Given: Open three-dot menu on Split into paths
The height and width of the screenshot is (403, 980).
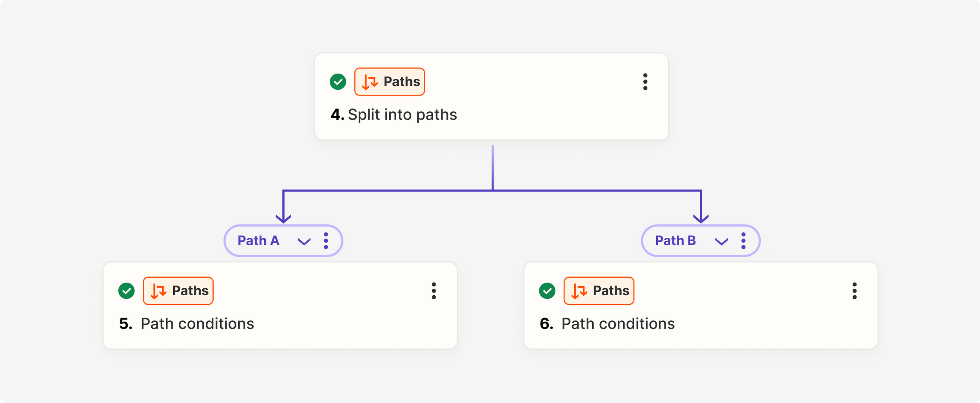Looking at the screenshot, I should coord(645,82).
